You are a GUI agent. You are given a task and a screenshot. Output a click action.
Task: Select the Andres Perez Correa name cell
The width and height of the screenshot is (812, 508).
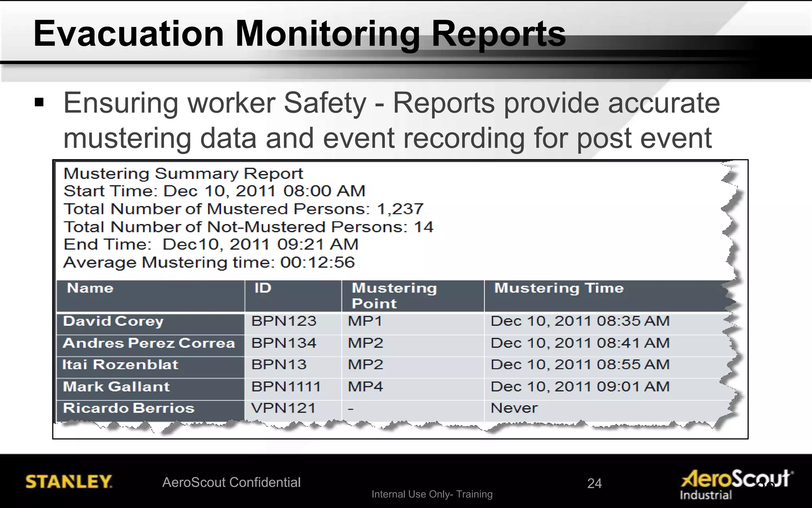point(150,345)
